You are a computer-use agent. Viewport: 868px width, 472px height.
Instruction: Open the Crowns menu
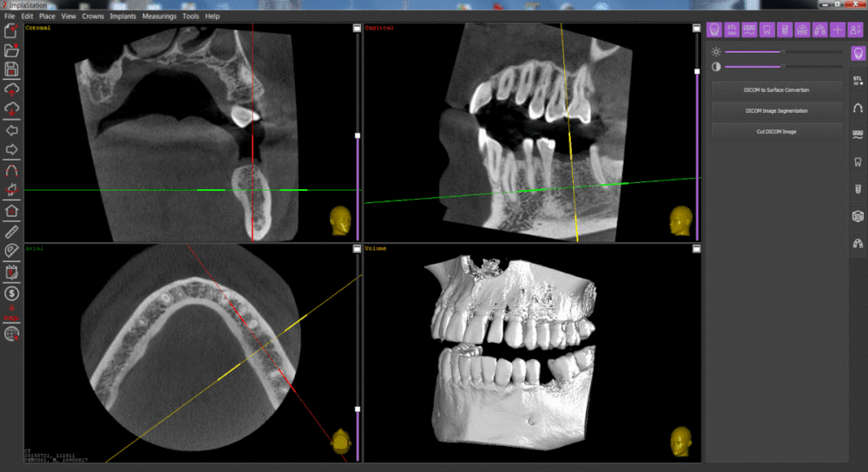[x=93, y=16]
